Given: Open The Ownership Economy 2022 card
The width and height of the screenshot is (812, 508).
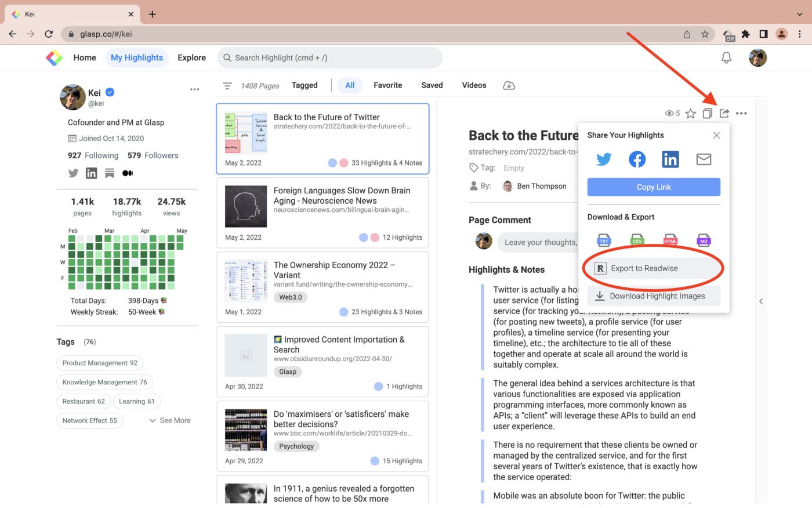Looking at the screenshot, I should click(x=322, y=287).
